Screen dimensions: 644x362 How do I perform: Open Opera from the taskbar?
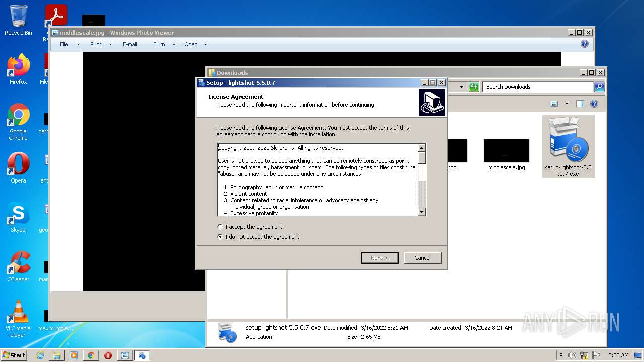click(x=108, y=355)
